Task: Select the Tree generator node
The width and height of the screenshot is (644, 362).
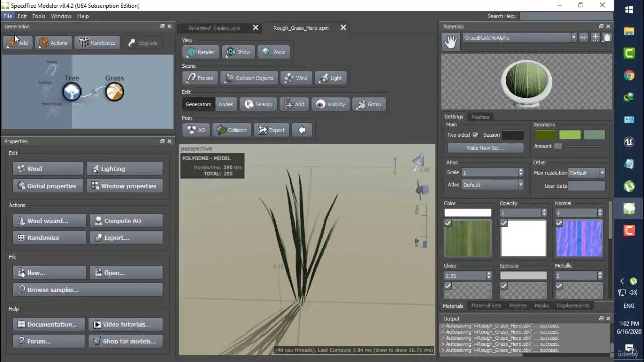Action: (72, 92)
